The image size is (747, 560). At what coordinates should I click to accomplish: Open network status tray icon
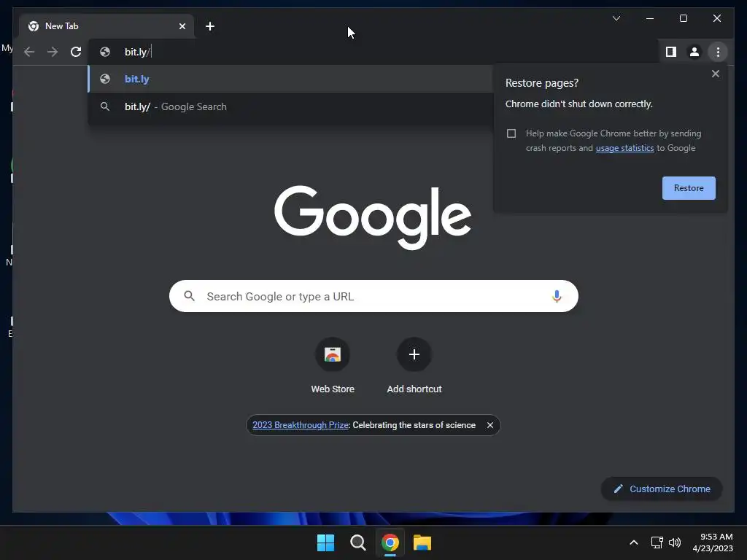[x=657, y=542]
